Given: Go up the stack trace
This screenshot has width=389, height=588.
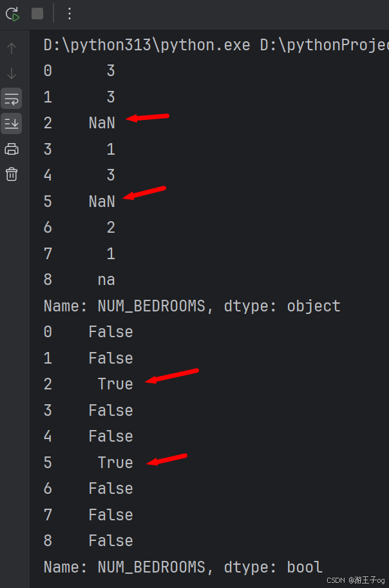Looking at the screenshot, I should pos(12,48).
